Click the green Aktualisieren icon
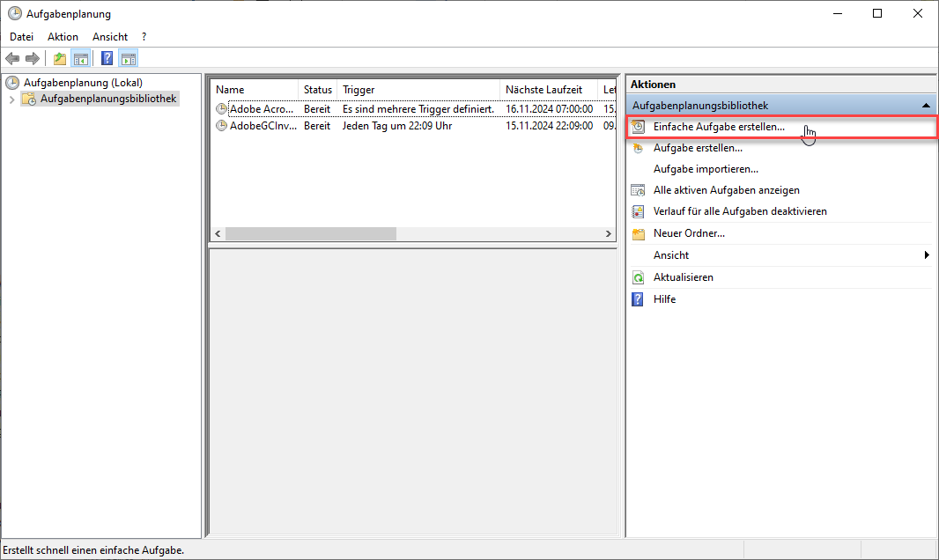 (x=639, y=277)
